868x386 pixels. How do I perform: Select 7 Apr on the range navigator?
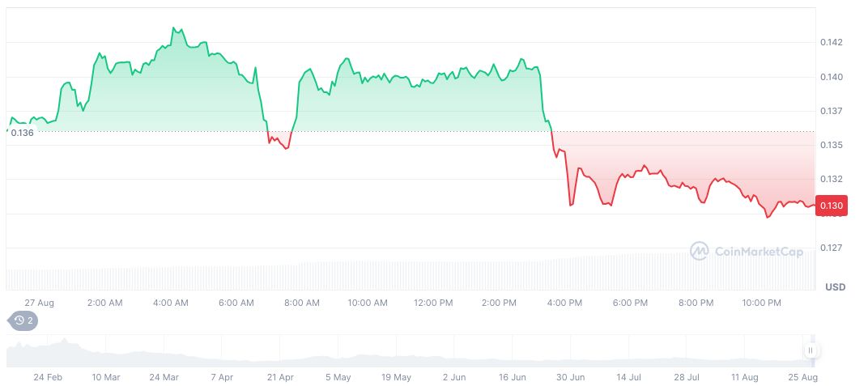pos(222,377)
